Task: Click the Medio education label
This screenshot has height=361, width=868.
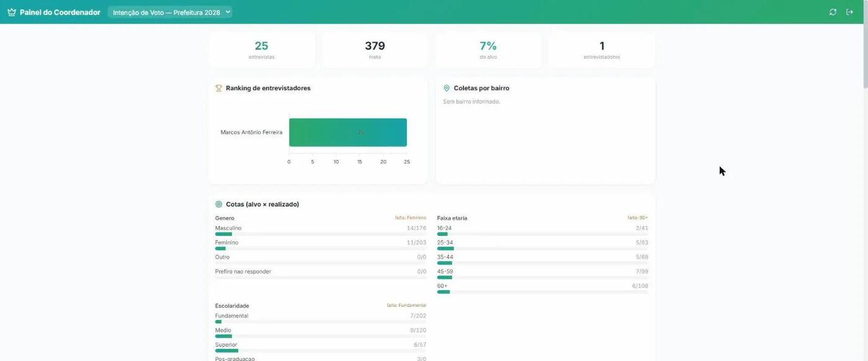Action: pos(223,330)
